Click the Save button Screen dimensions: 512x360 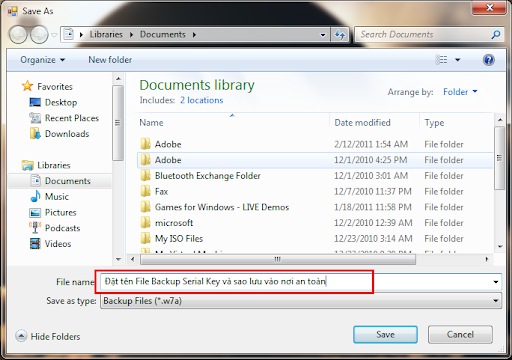385,334
